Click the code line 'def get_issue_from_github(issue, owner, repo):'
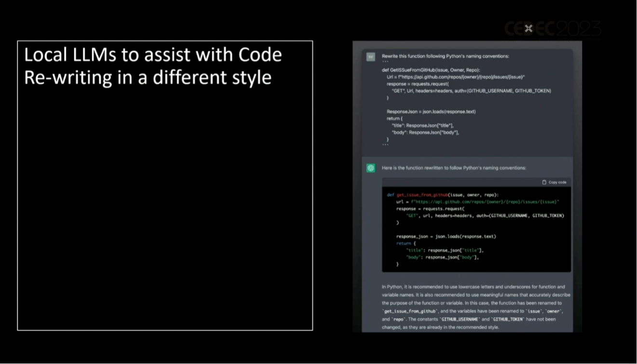The height and width of the screenshot is (364, 637). (443, 195)
